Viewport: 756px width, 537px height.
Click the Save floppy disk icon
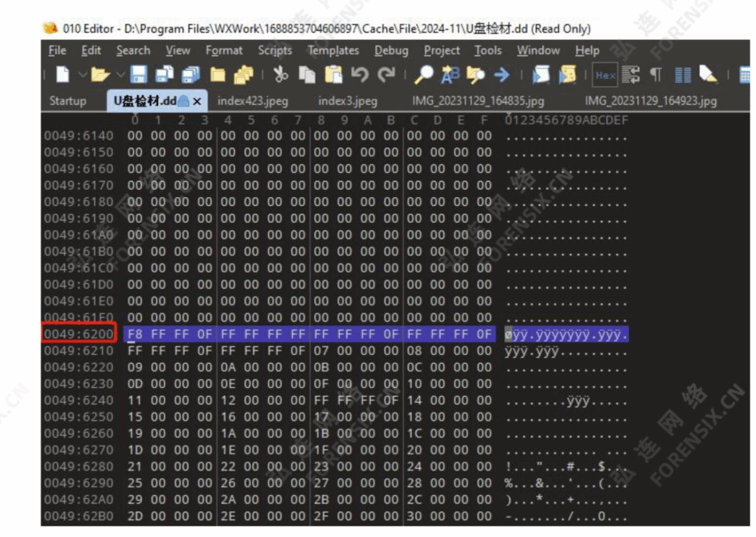[140, 75]
